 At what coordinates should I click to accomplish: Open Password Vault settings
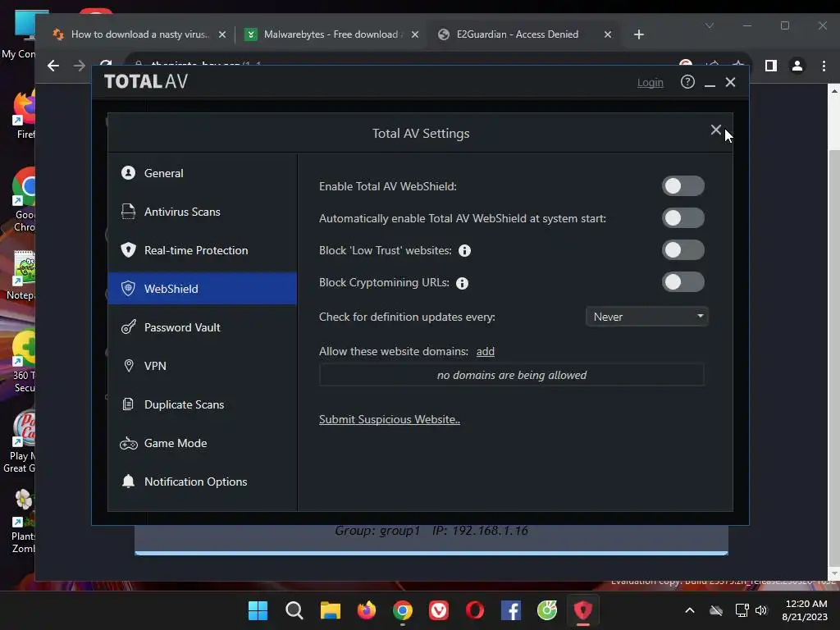click(x=202, y=327)
